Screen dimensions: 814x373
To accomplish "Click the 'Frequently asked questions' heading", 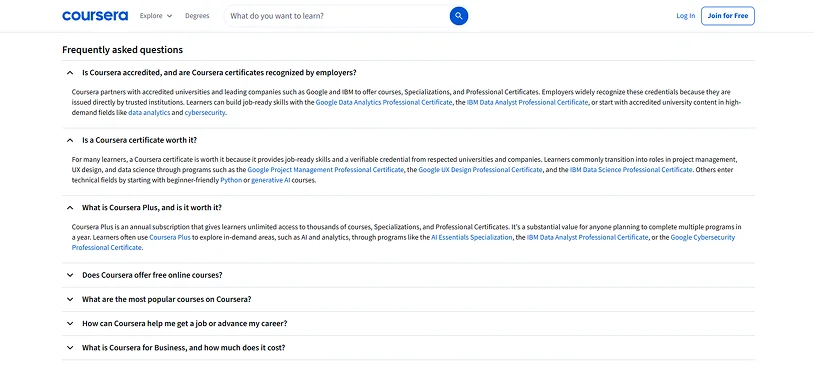I will pos(123,50).
